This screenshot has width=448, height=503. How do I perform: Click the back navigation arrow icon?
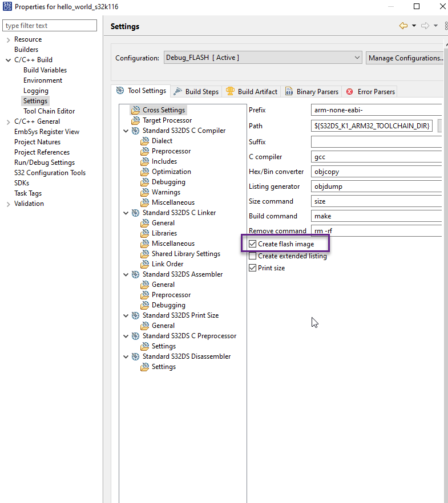coord(403,26)
